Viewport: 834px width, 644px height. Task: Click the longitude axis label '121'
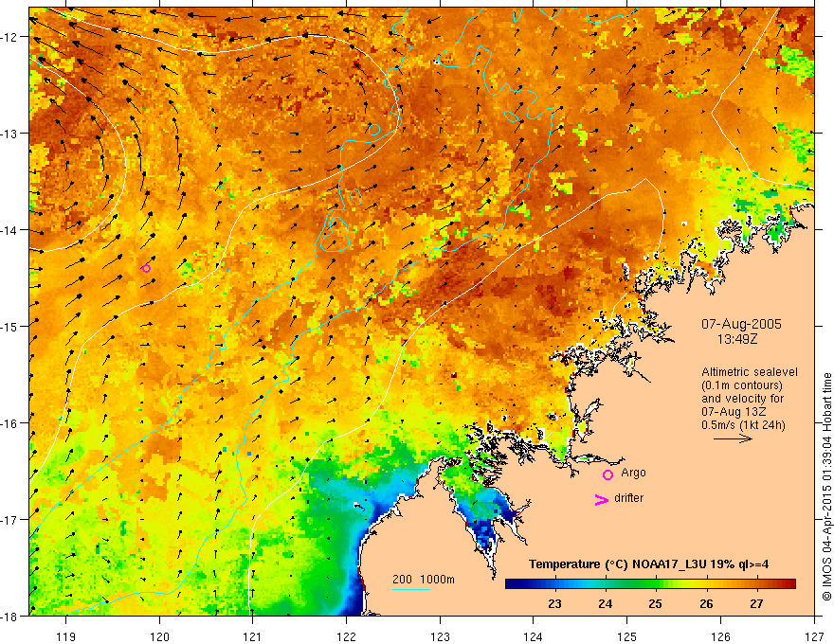point(253,636)
